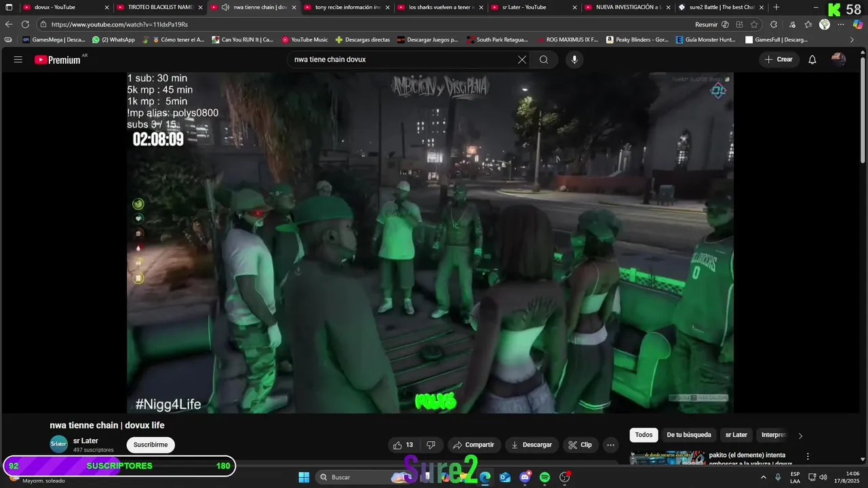Viewport: 868px width, 488px height.
Task: Click the video player to pause
Action: pyautogui.click(x=430, y=243)
